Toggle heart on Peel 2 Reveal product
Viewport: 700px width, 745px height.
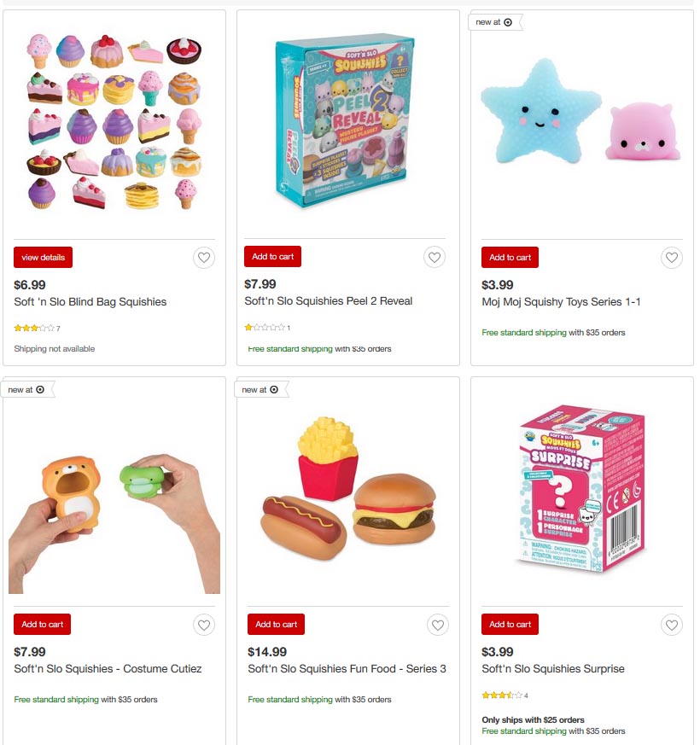tap(435, 257)
